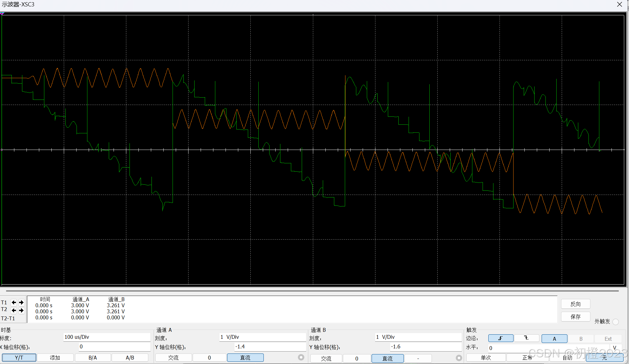Select falling edge trigger icon

click(x=526, y=338)
